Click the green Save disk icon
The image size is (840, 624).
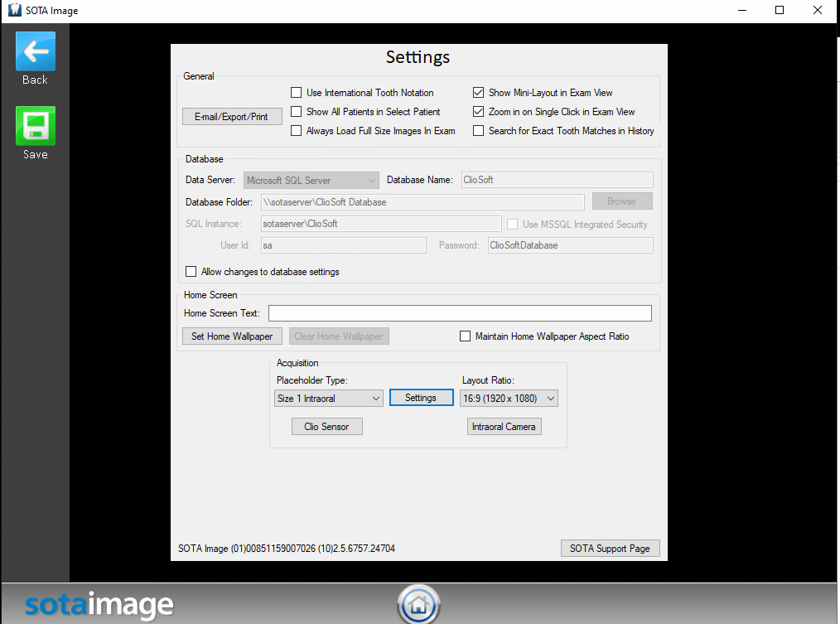[36, 126]
